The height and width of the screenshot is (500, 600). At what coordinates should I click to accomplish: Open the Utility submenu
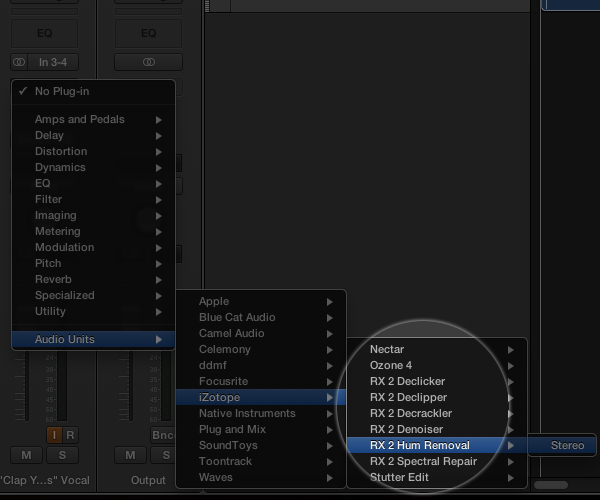[x=93, y=311]
